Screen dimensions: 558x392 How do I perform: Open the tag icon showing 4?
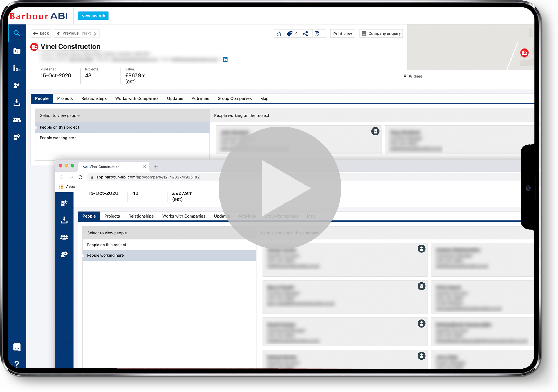pyautogui.click(x=290, y=33)
